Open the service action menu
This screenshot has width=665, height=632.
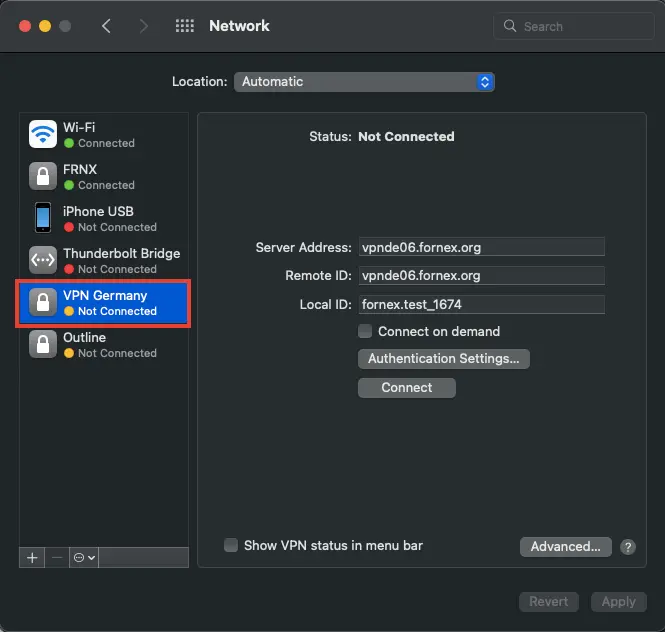tap(84, 558)
